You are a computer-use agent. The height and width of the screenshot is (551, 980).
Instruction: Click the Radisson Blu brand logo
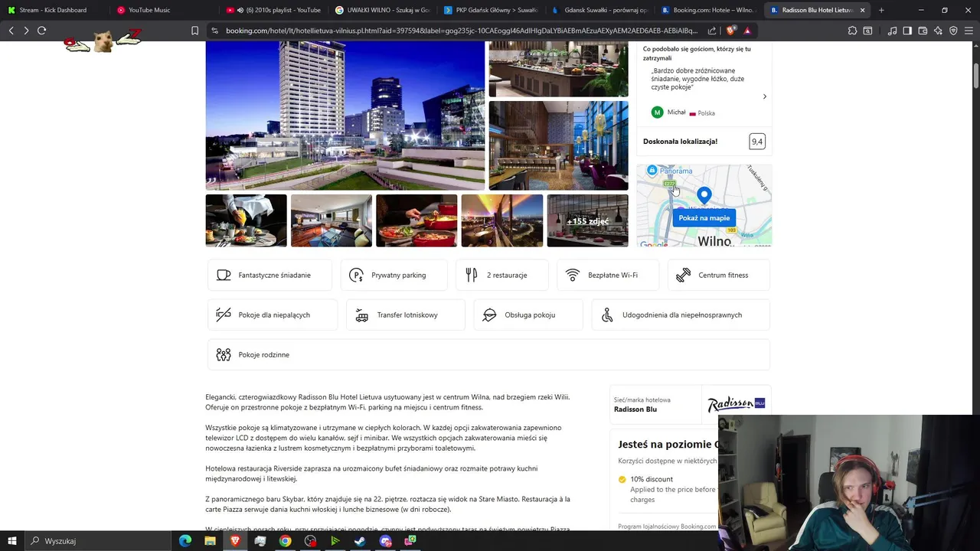pyautogui.click(x=736, y=405)
